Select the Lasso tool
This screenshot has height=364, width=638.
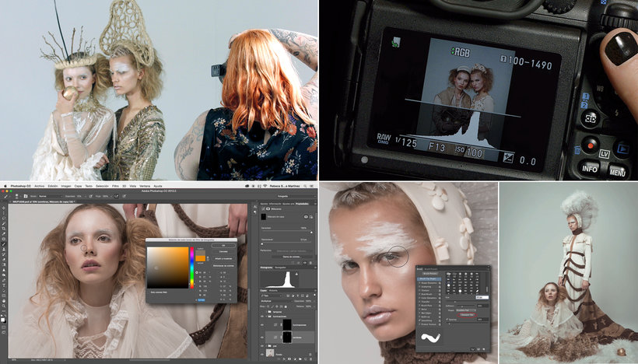(4, 219)
